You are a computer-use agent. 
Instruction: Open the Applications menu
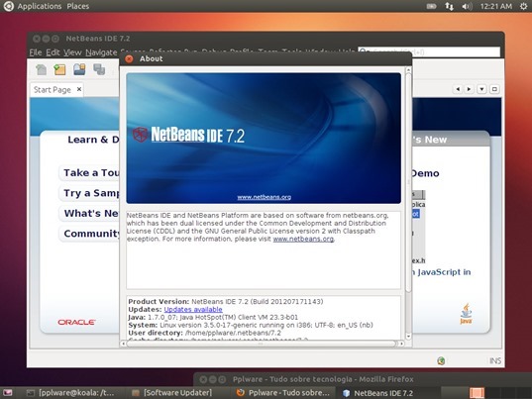point(40,6)
